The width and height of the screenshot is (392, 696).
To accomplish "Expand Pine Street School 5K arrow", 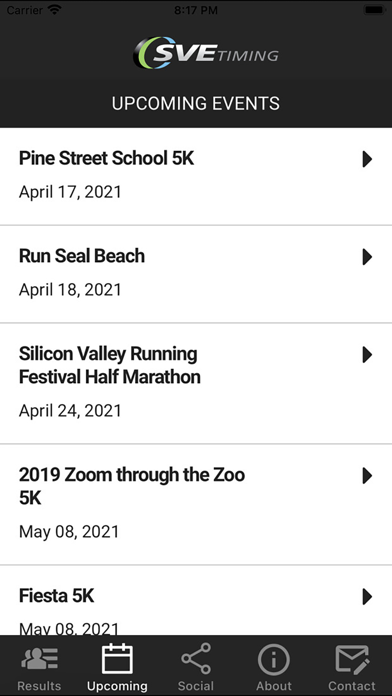I will [x=367, y=159].
